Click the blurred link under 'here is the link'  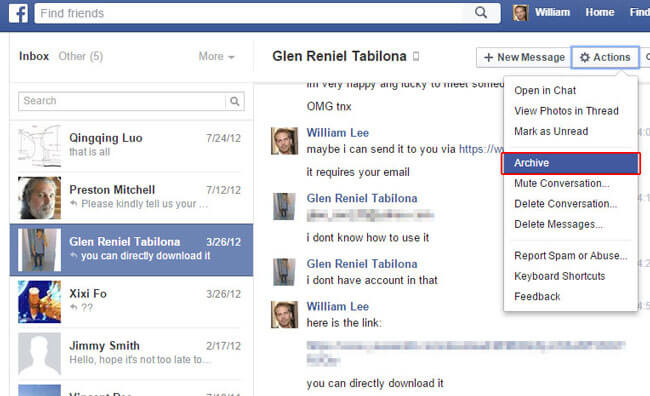coord(465,352)
